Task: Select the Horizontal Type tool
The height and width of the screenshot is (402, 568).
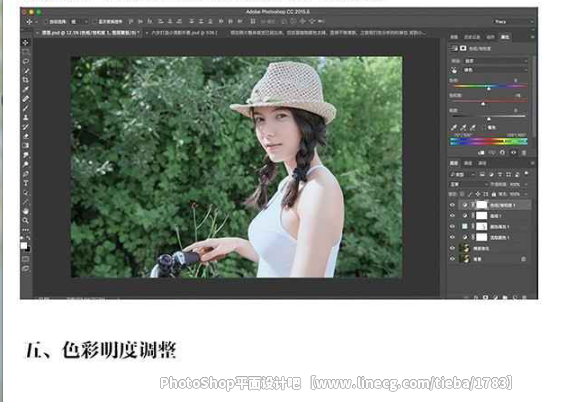Action: (25, 183)
